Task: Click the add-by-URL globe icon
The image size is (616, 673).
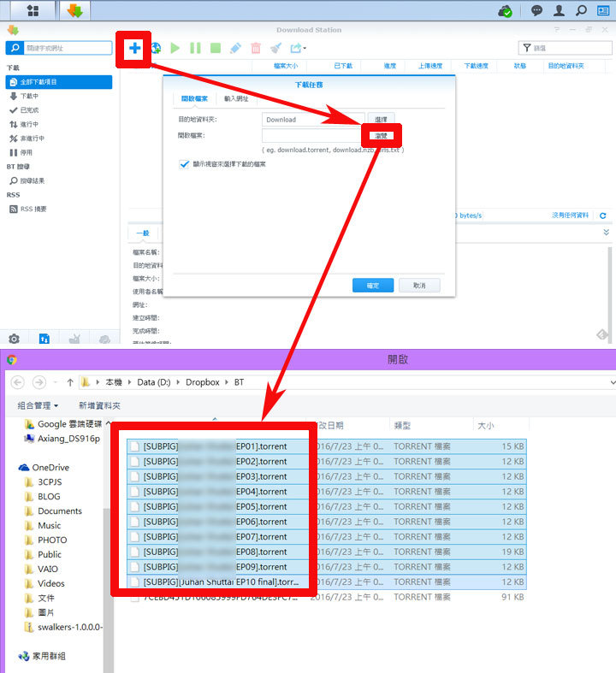Action: 157,48
